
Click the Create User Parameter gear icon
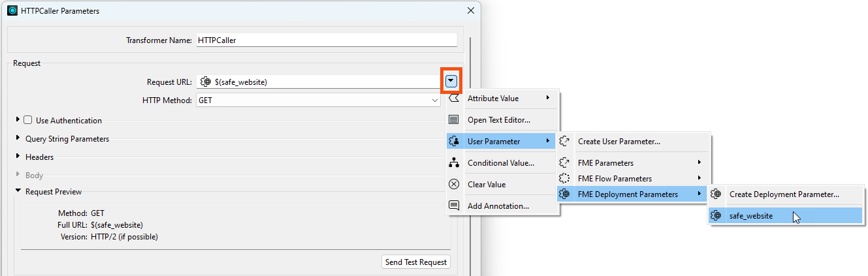tap(565, 141)
